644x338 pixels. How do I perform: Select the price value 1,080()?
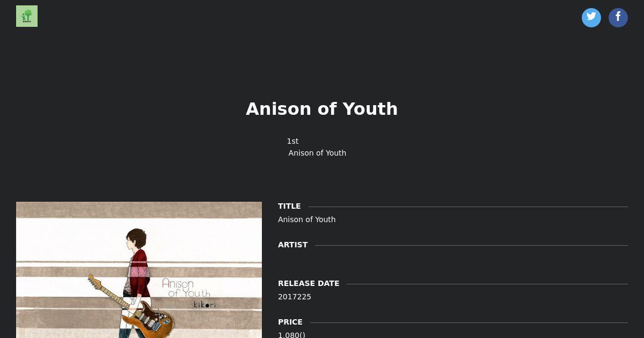pos(291,335)
